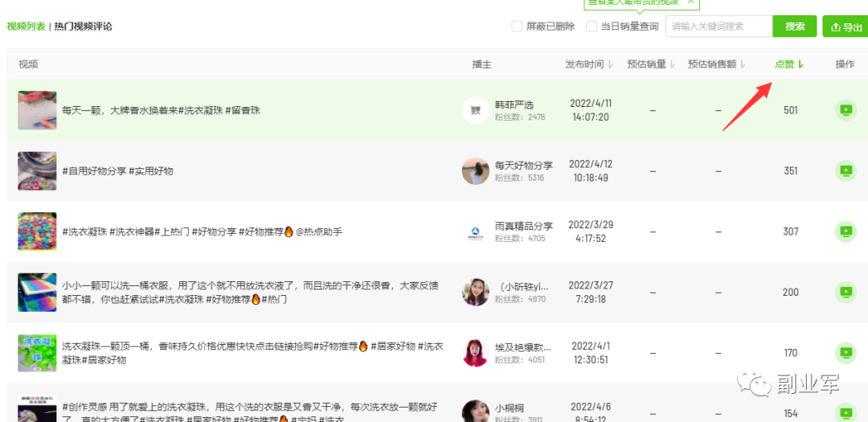Switch to the 视频列表 tab
The height and width of the screenshot is (422, 868).
click(x=26, y=26)
